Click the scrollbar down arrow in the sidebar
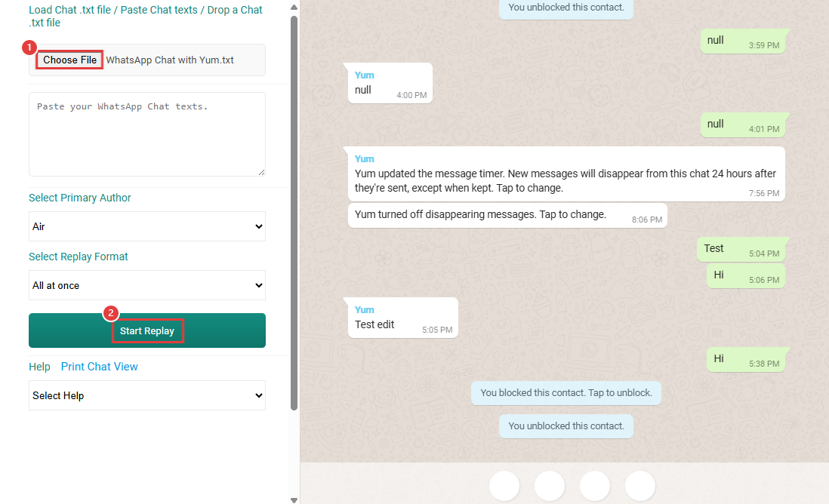The image size is (829, 504). (x=293, y=498)
